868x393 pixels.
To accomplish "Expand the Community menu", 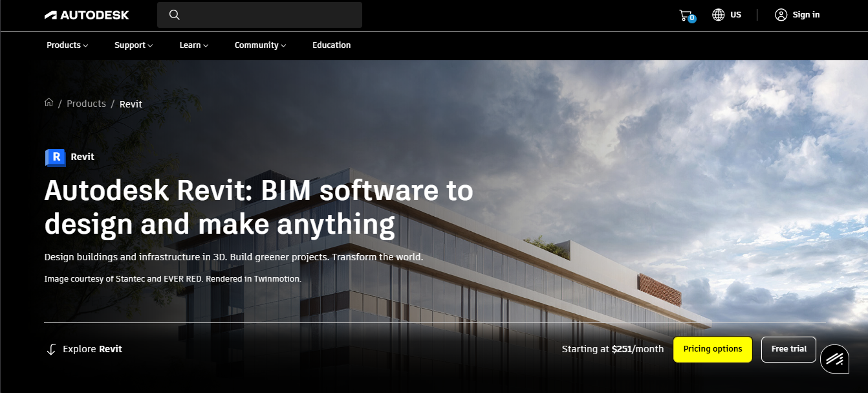I will (x=260, y=45).
